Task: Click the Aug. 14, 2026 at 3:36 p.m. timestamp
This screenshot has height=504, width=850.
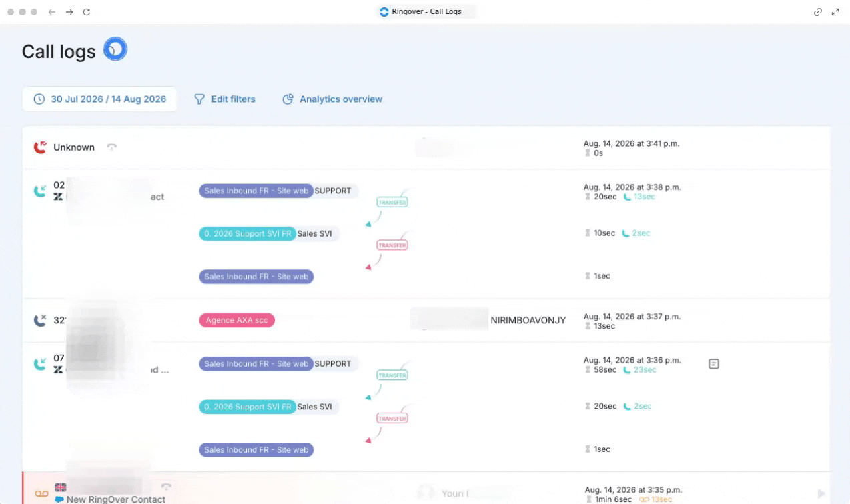Action: point(631,360)
